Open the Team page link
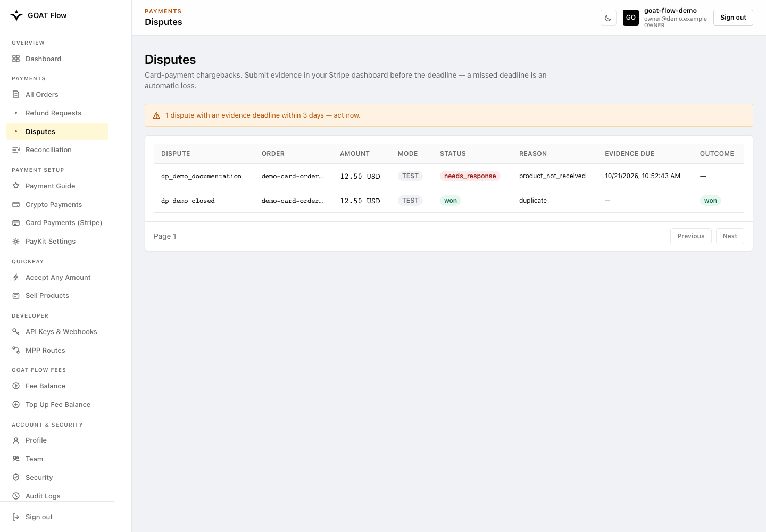Viewport: 766px width, 532px height. (57, 459)
